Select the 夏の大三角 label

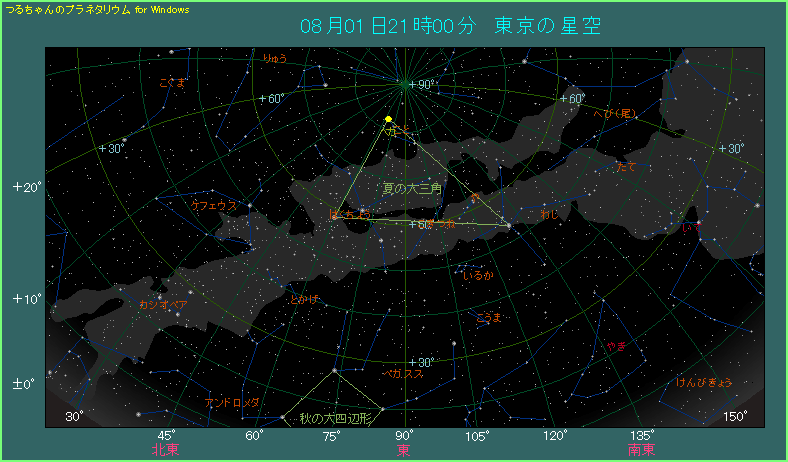[412, 188]
